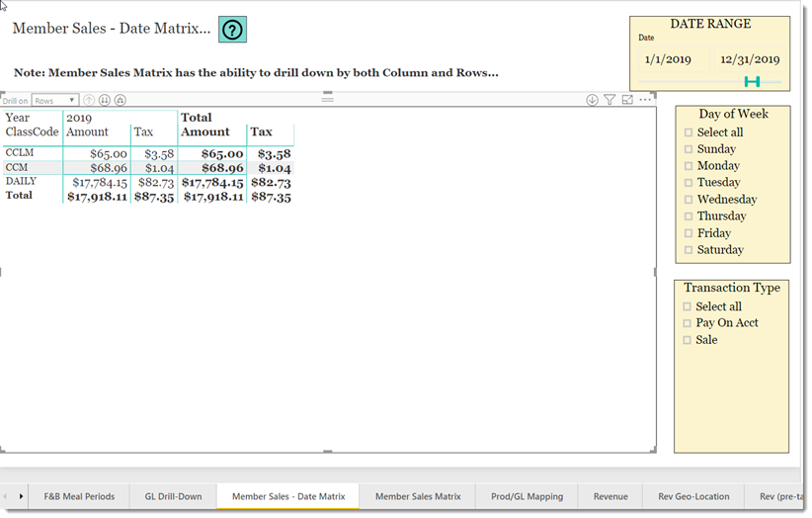Check the Monday checkbox
The width and height of the screenshot is (812, 518).
(x=689, y=166)
